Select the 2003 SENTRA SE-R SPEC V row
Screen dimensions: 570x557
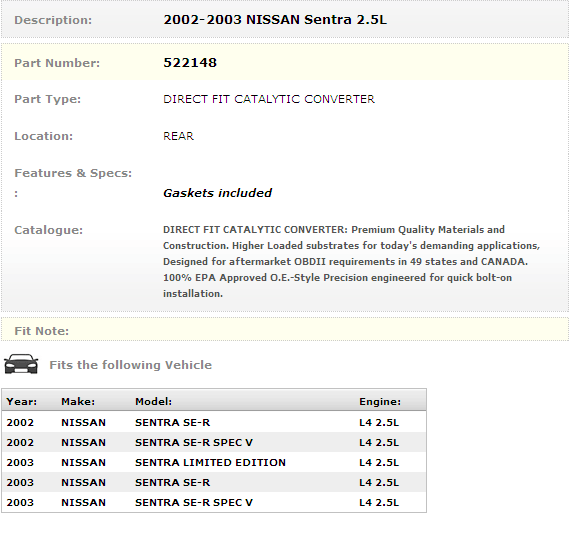click(214, 502)
